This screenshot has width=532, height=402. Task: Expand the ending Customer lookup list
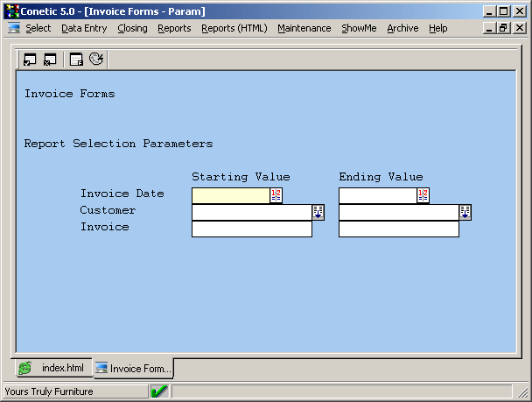pos(465,212)
